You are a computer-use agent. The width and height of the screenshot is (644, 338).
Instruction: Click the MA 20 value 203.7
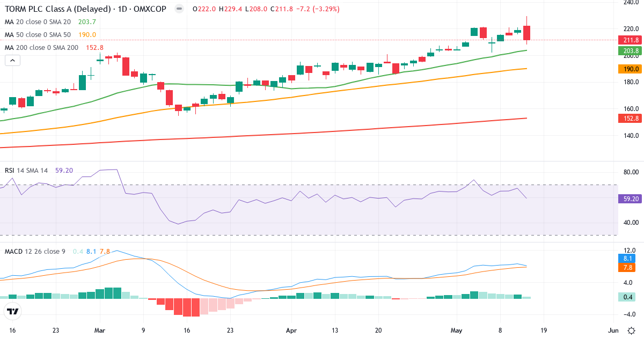87,22
